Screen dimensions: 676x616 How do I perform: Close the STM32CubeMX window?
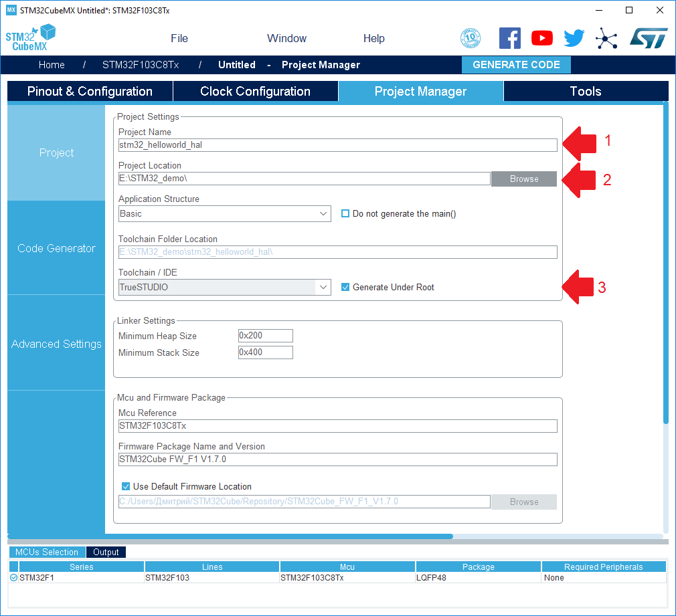pos(660,10)
